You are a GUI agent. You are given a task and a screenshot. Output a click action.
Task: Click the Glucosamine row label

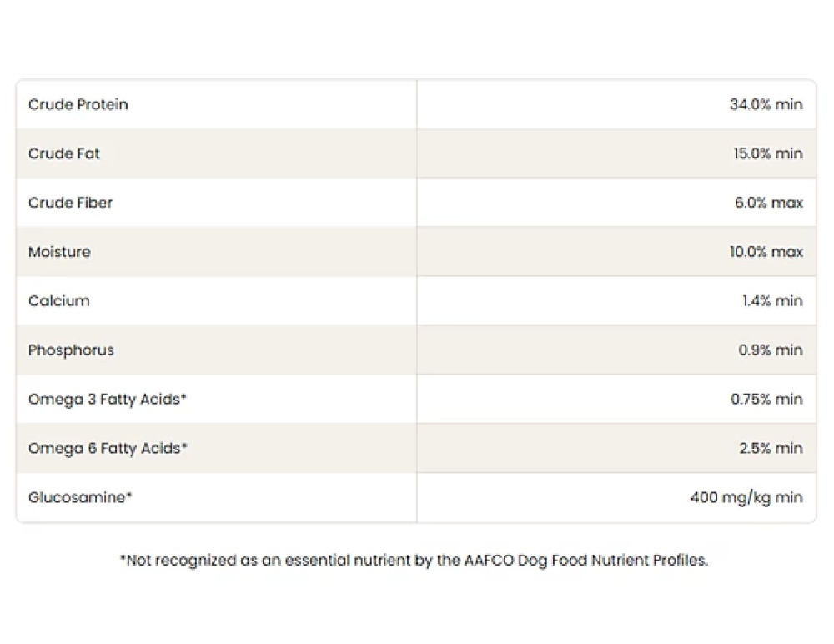click(80, 497)
